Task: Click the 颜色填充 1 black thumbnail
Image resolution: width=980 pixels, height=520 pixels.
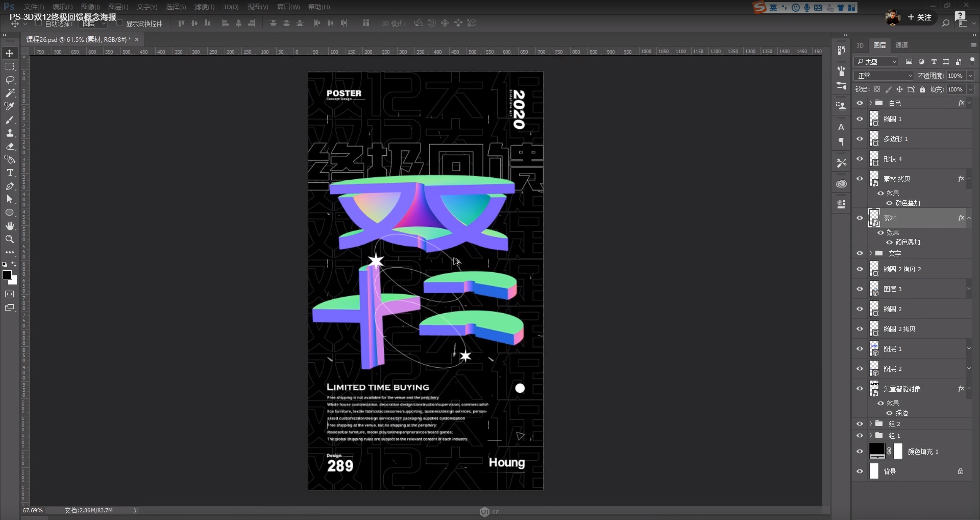Action: click(x=877, y=451)
